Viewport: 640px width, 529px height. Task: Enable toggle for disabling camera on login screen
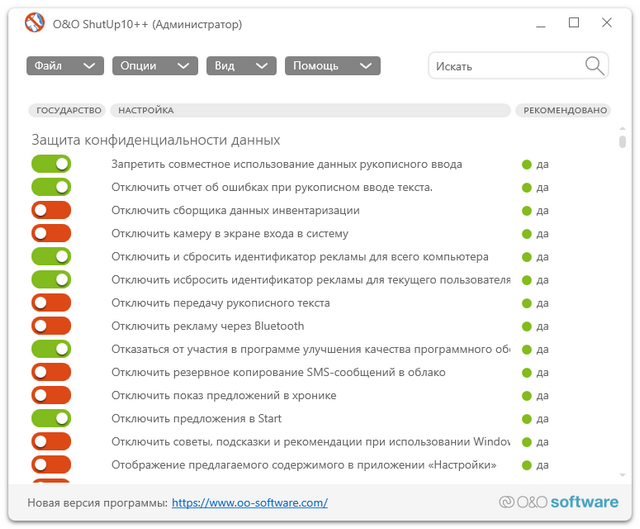click(x=51, y=234)
